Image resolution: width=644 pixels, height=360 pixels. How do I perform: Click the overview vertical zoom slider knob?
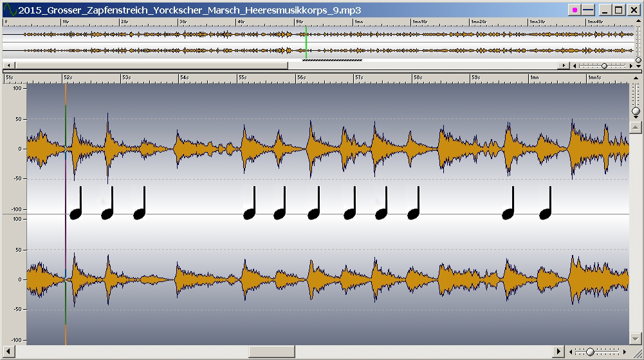(x=638, y=60)
